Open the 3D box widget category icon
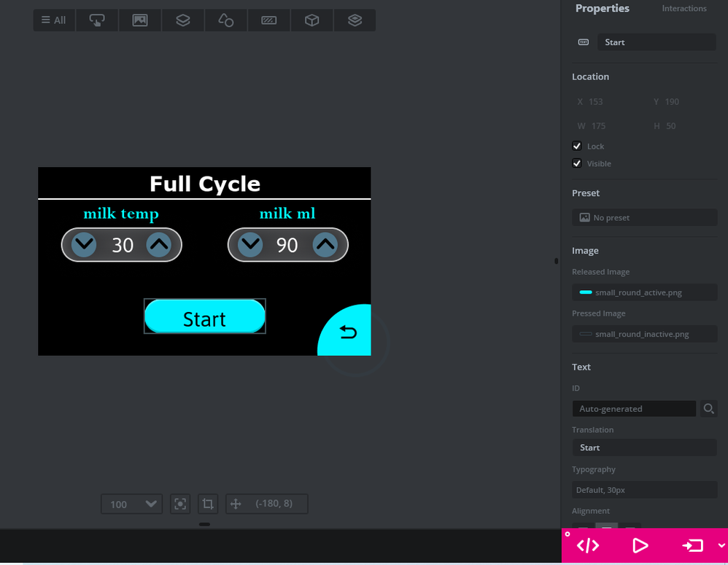This screenshot has height=565, width=728. coord(311,20)
